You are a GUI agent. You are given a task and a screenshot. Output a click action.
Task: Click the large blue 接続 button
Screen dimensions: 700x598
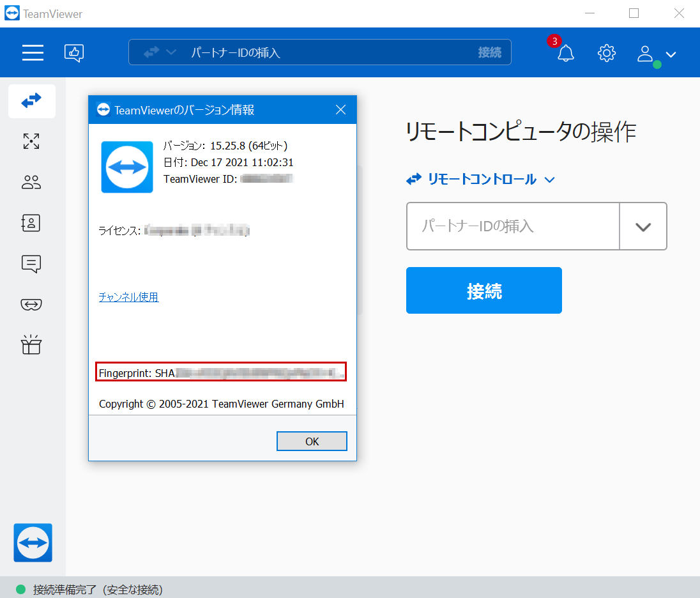[x=484, y=290]
